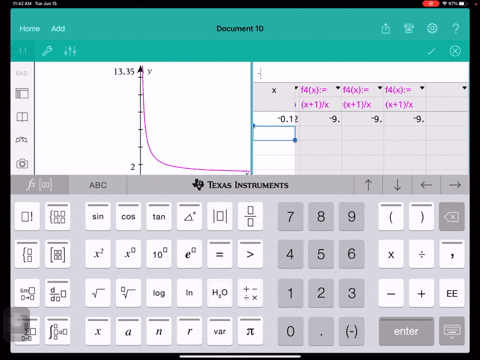Insert the absolute value template
This screenshot has height=360, width=480.
tap(220, 216)
